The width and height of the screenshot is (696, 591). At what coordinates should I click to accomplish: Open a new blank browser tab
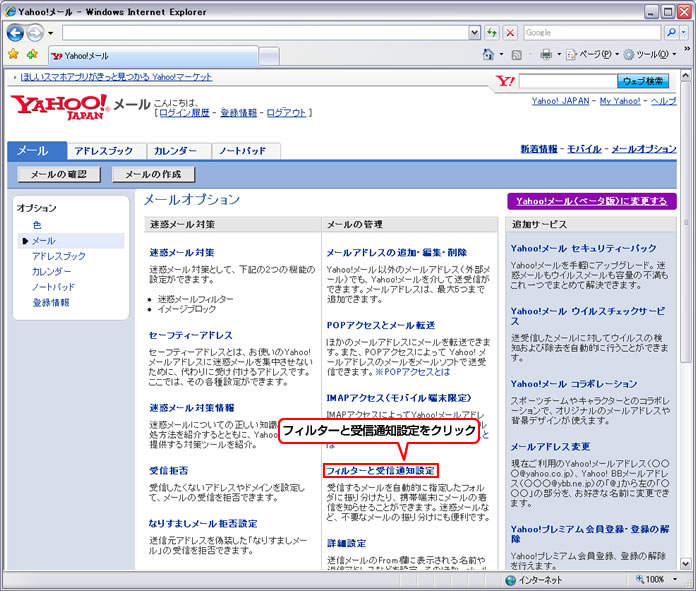269,56
